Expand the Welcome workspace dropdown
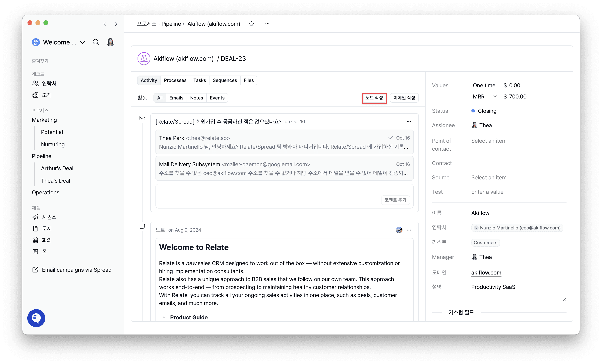The width and height of the screenshot is (602, 364). click(x=83, y=42)
